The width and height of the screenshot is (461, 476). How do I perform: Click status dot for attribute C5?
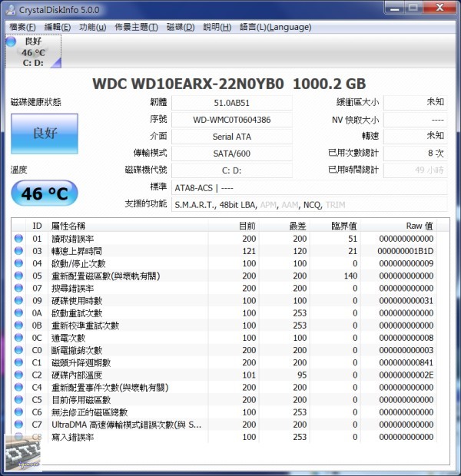pos(18,399)
